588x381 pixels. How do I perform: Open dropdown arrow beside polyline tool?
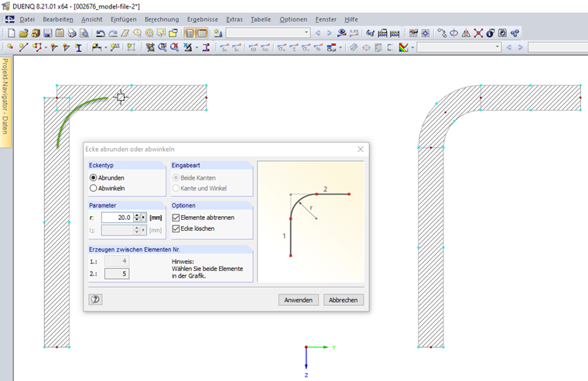click(46, 47)
